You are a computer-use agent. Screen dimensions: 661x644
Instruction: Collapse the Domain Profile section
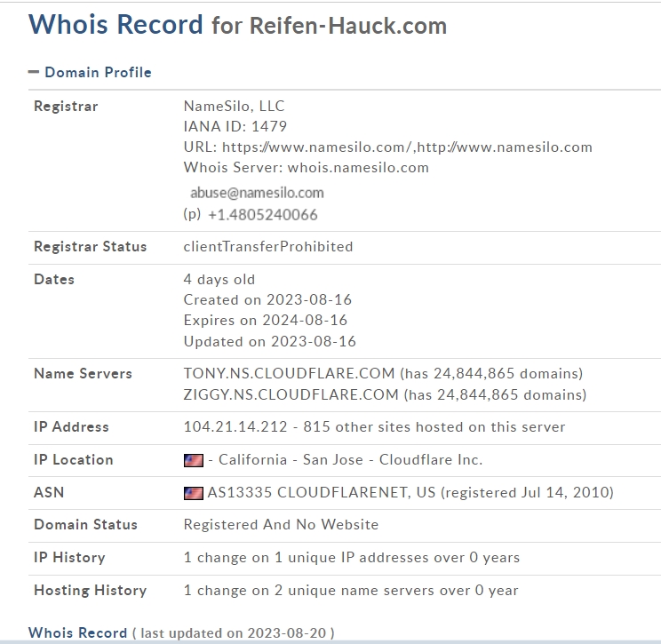click(x=34, y=73)
